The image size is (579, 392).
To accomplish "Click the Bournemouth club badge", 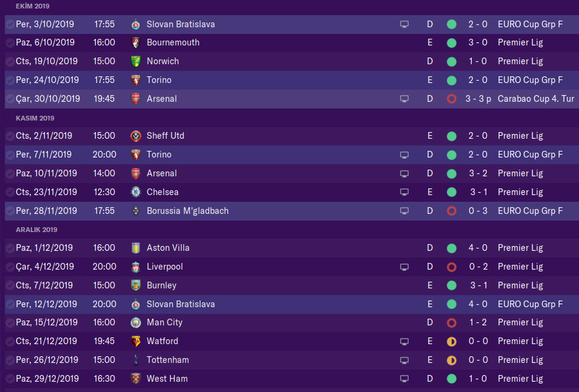I will [x=136, y=43].
